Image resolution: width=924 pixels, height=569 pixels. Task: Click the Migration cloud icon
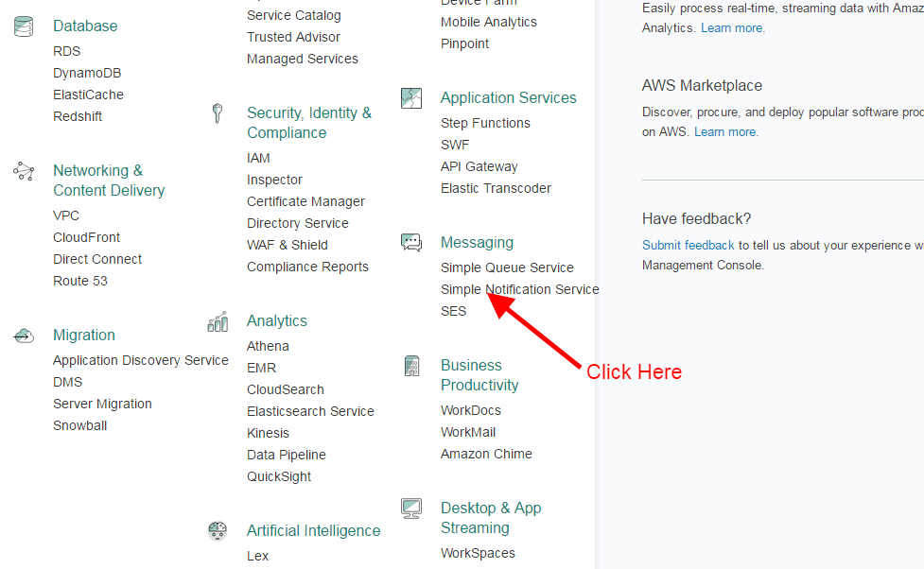(24, 336)
